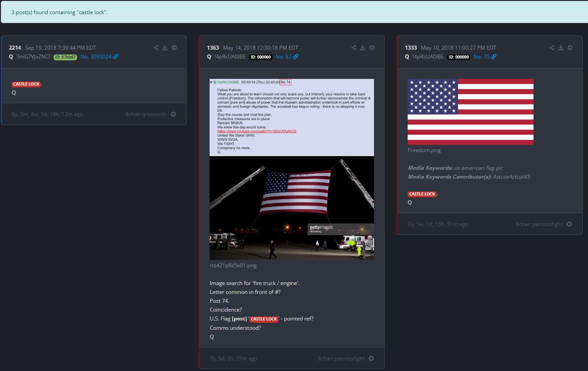
Task: Click the timestamp Sep 19, 2018 7:39:44 PM EDT
Action: (60, 48)
